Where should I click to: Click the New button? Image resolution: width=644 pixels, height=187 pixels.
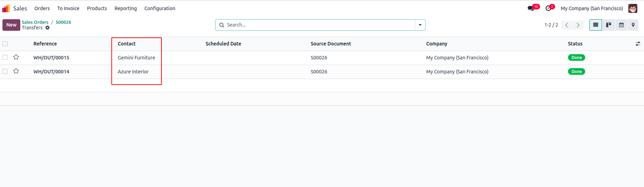(11, 25)
